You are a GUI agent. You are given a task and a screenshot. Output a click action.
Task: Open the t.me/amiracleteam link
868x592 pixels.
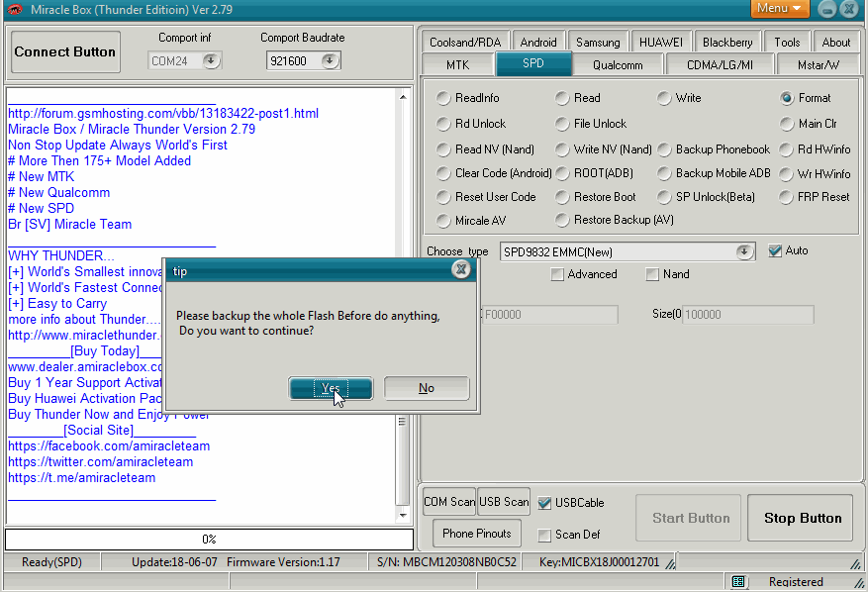click(82, 478)
